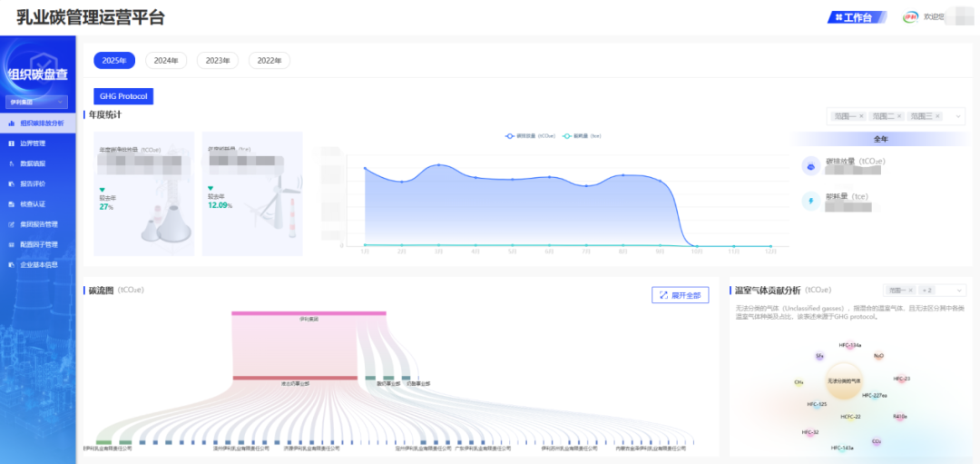Toggle 碳排放量 series in chart legend
Viewport: 980px width, 464px height.
(530, 135)
